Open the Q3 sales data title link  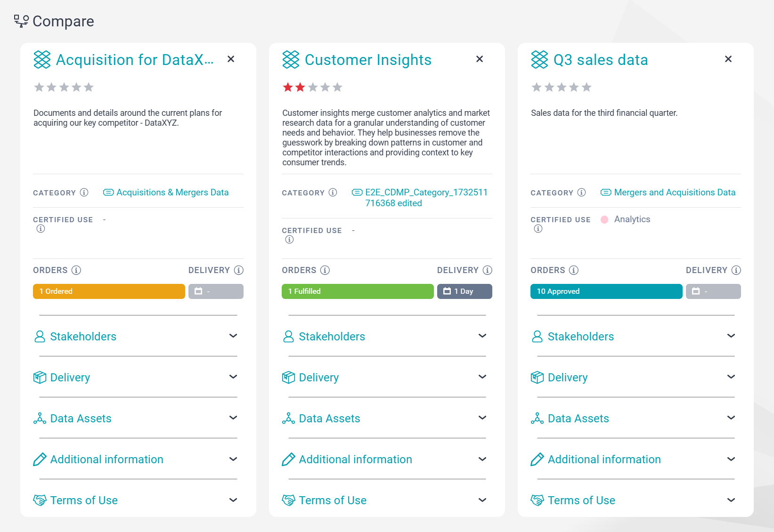[601, 60]
